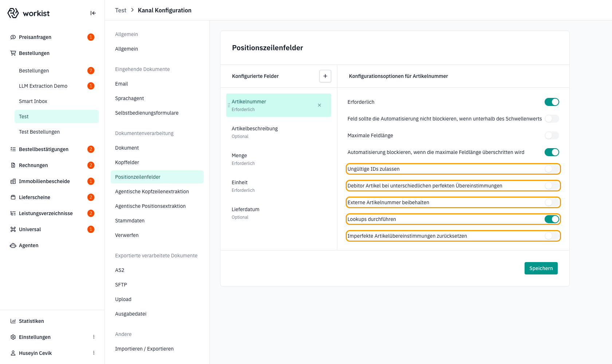Select the Test channel in sidebar
The width and height of the screenshot is (612, 364).
pos(56,116)
